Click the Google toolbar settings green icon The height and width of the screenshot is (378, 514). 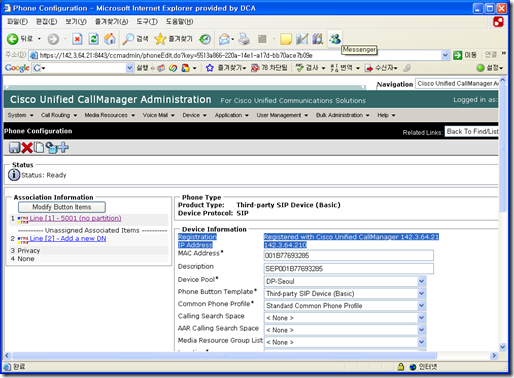click(480, 68)
